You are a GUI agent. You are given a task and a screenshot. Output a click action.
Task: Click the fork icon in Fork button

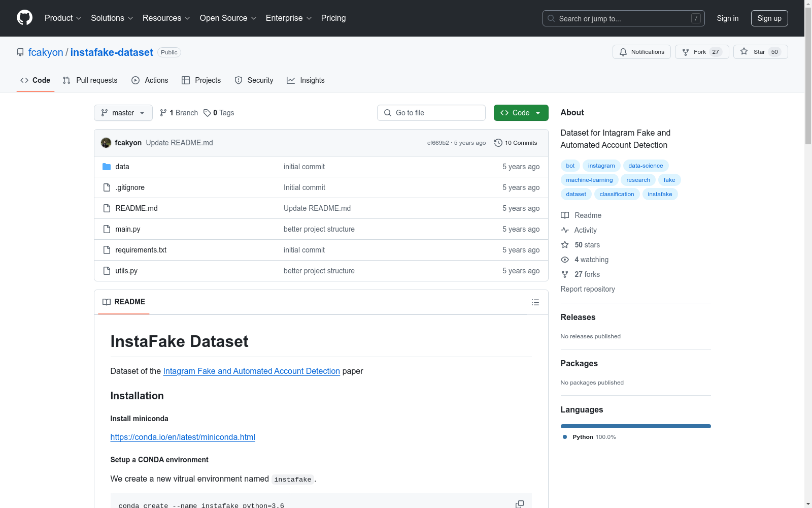tap(686, 52)
